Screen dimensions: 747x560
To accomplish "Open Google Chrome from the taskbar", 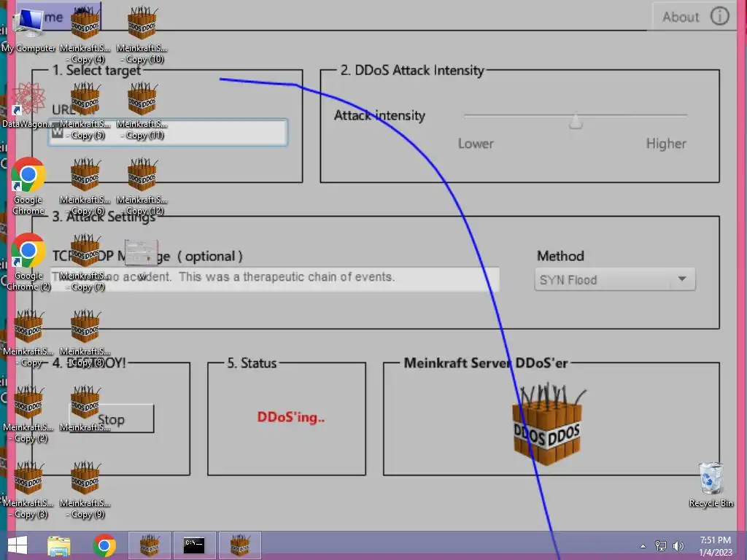I will pos(104,545).
